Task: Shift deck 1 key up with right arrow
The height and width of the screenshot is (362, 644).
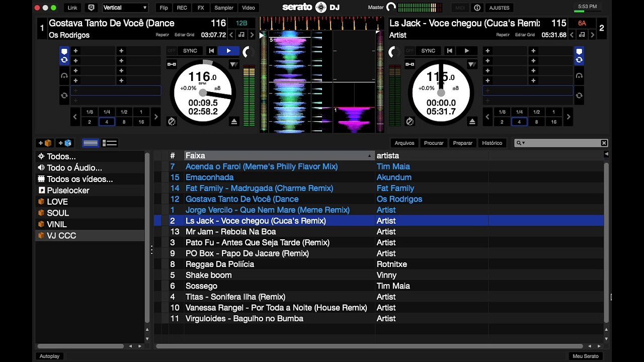Action: tap(252, 35)
